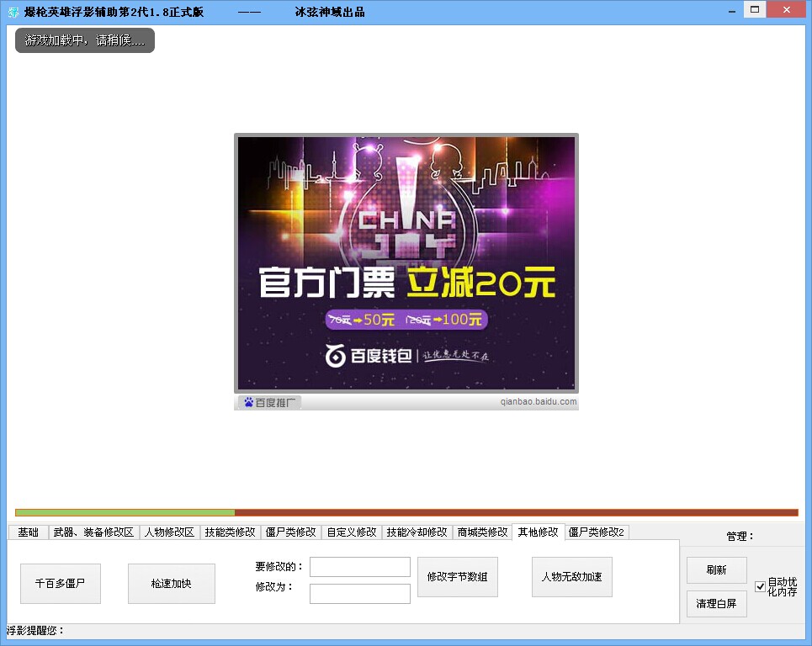Screen dimensions: 812x646
Task: Click the 百度推广 paw badge
Action: pyautogui.click(x=270, y=402)
